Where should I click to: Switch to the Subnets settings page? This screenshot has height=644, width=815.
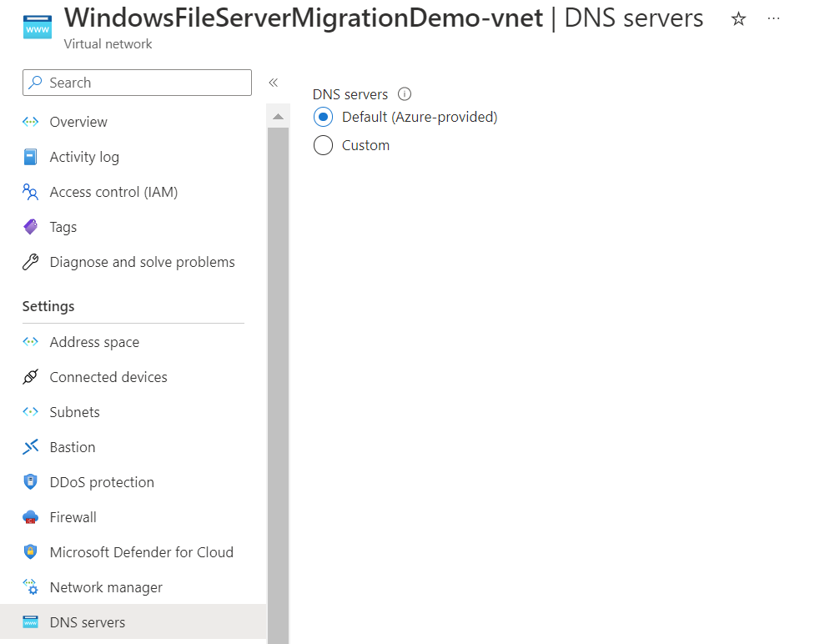click(73, 412)
